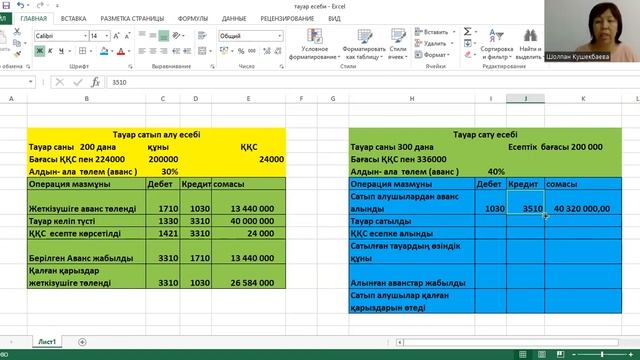Insert an AutoSum with the sigma icon
The height and width of the screenshot is (360, 640).
(x=467, y=31)
